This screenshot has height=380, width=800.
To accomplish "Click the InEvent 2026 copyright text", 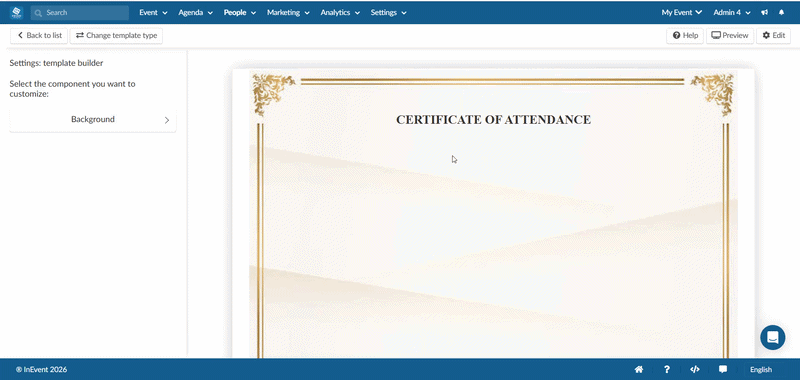I will (41, 370).
